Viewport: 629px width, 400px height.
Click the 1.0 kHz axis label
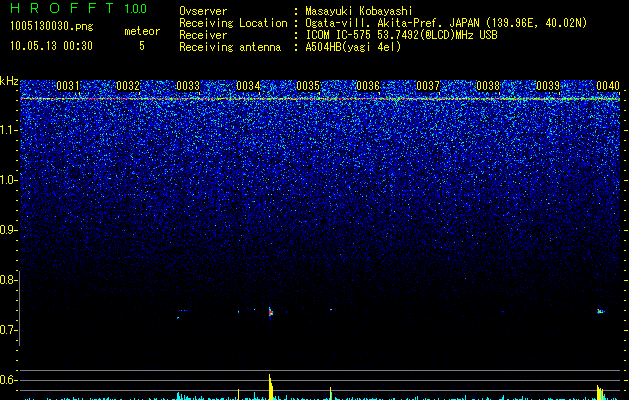coord(8,180)
